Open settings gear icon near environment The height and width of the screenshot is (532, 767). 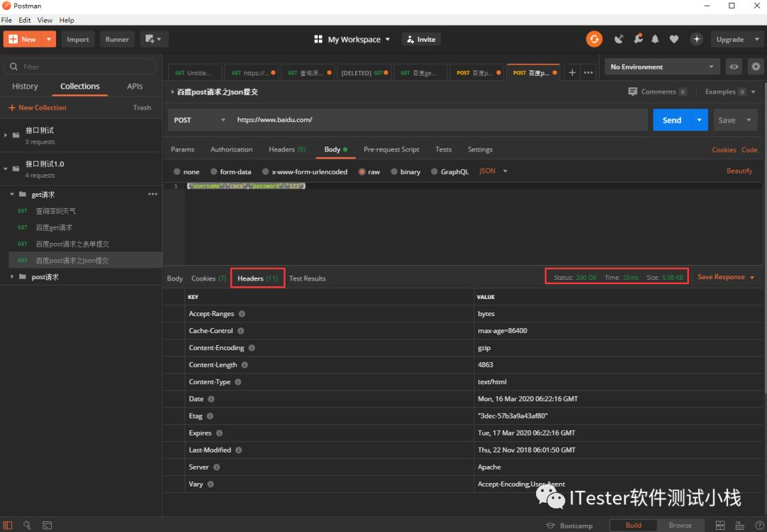tap(756, 67)
